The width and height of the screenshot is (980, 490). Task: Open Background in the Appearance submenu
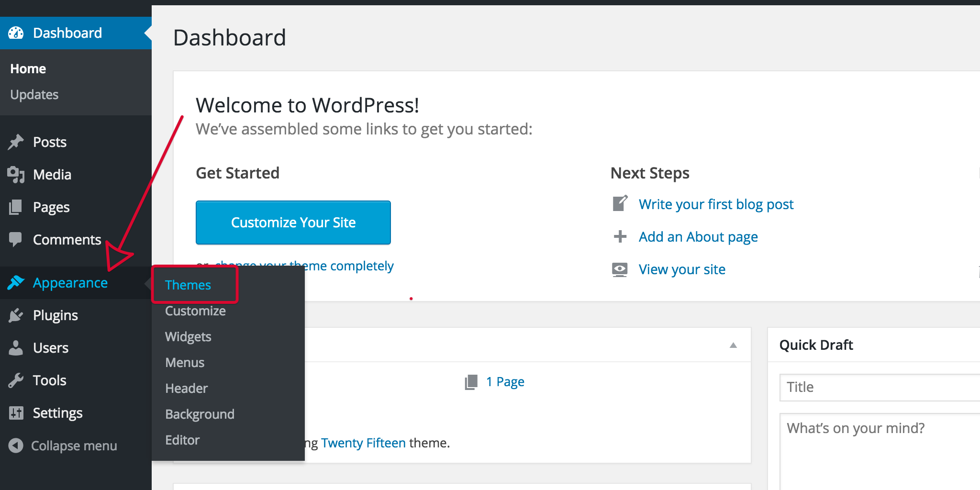click(200, 414)
